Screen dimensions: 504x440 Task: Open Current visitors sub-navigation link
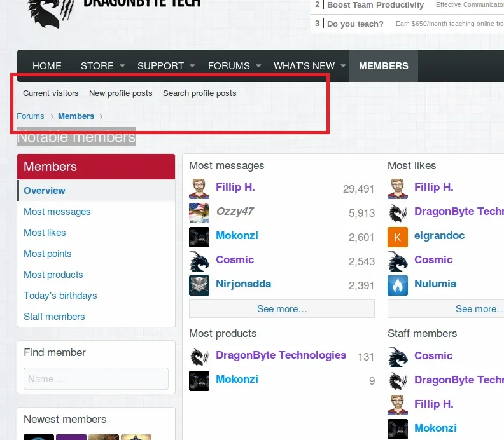click(51, 93)
